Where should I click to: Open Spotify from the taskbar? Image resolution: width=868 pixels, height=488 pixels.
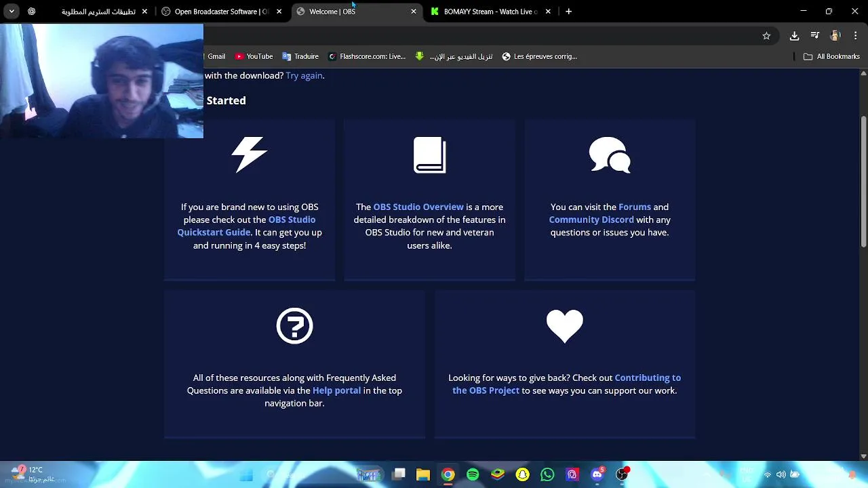473,474
